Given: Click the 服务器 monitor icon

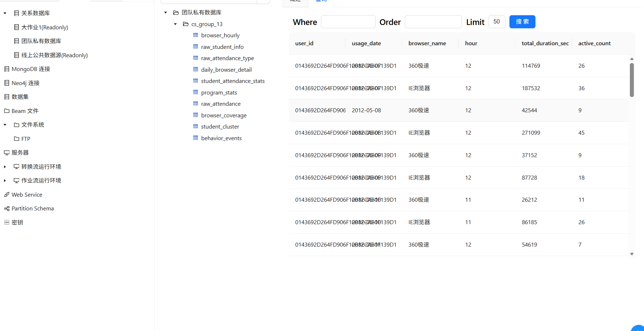Looking at the screenshot, I should [x=7, y=152].
